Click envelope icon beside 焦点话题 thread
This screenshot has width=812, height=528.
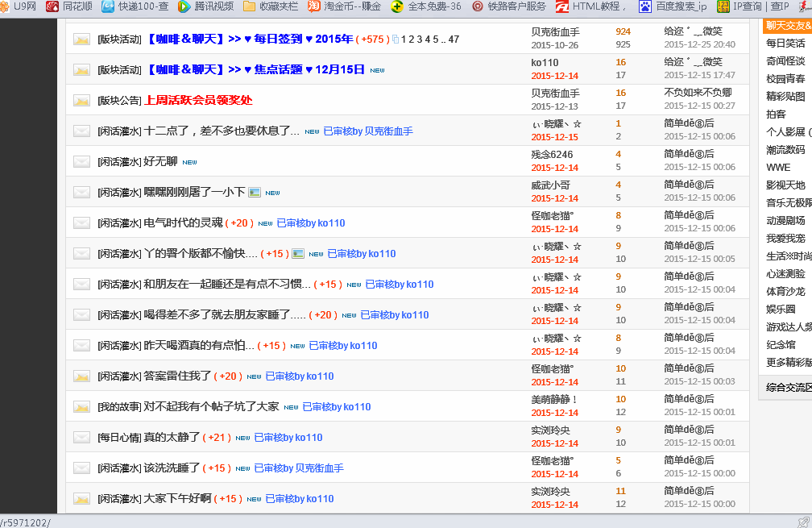[x=81, y=70]
